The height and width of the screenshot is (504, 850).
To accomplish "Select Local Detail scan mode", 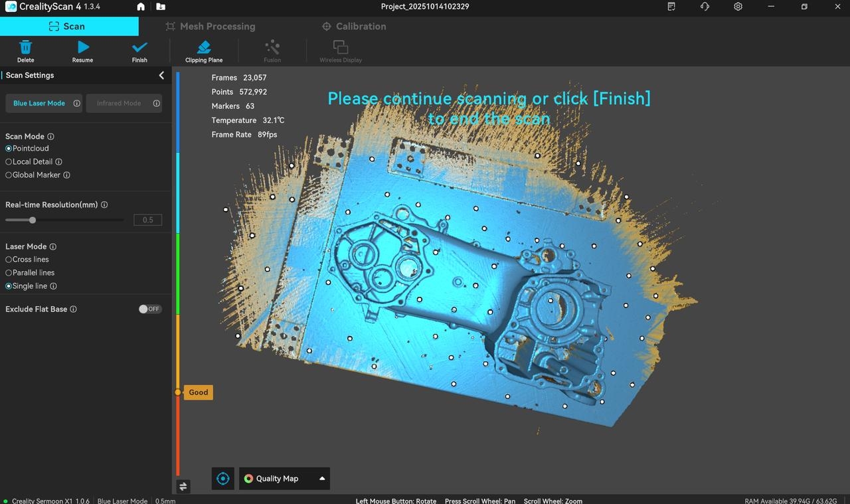I will pos(9,161).
